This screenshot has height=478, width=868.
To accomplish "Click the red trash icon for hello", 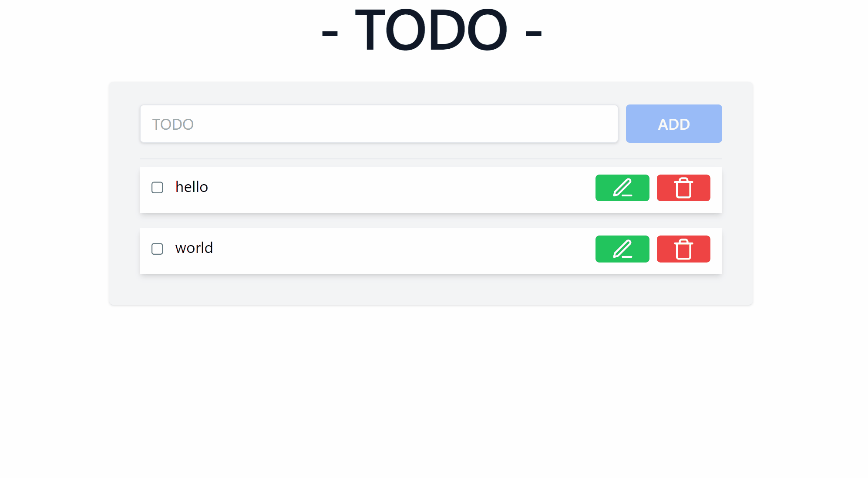I will click(x=683, y=188).
